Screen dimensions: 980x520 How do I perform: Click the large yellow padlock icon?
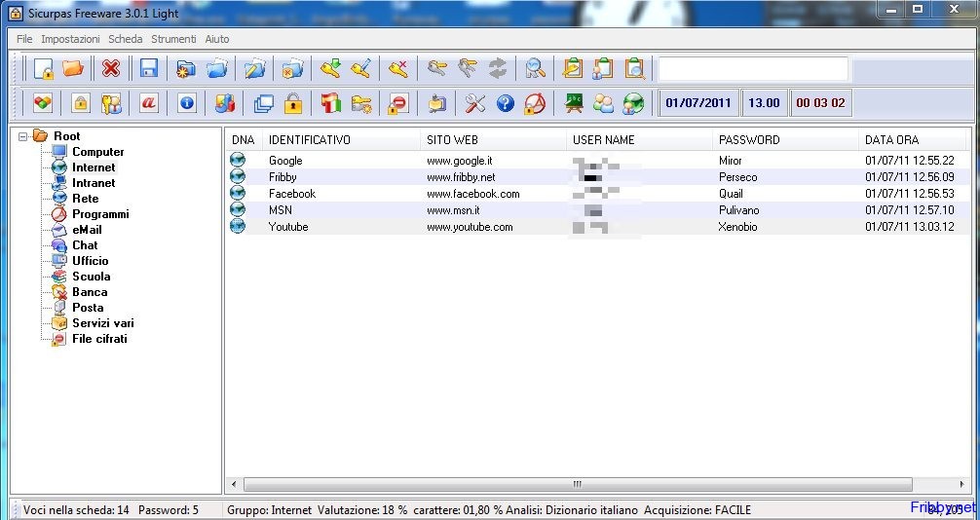click(292, 104)
